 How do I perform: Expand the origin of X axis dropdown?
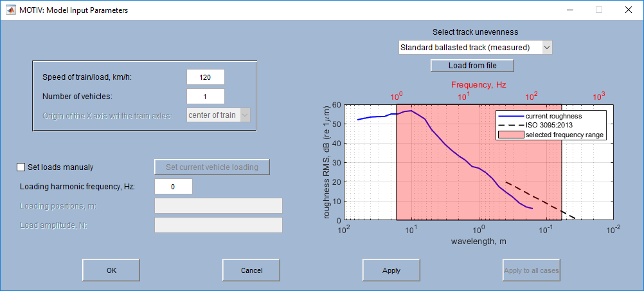[218, 115]
